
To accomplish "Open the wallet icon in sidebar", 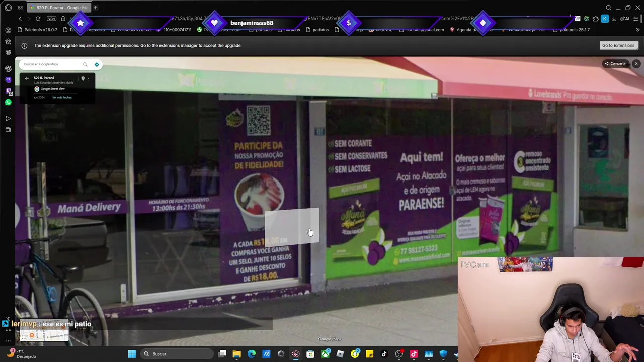I will [8, 130].
